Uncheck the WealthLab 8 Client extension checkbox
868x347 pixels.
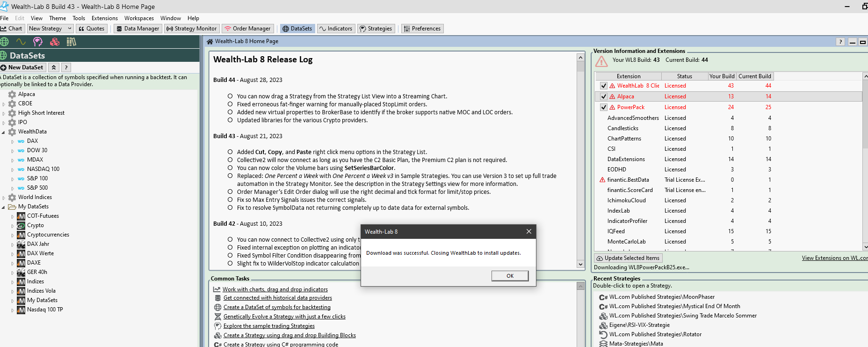[604, 86]
